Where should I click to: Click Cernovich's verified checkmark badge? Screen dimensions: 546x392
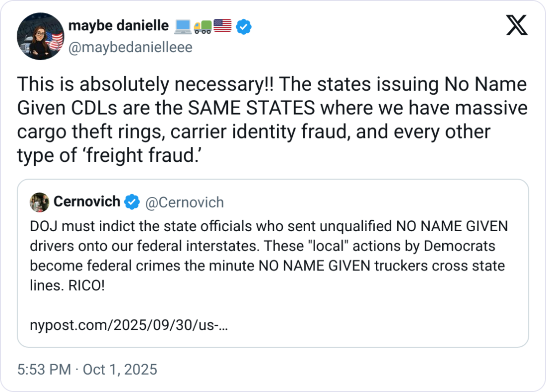[132, 202]
